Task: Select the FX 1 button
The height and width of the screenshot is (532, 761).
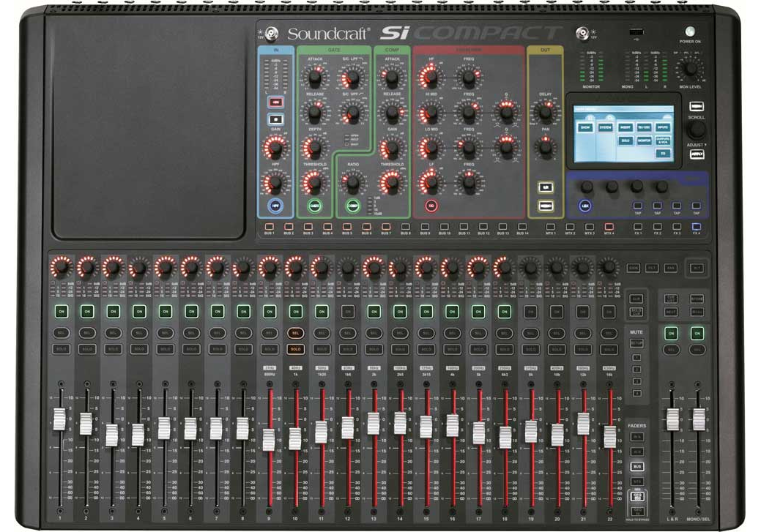Action: [638, 226]
